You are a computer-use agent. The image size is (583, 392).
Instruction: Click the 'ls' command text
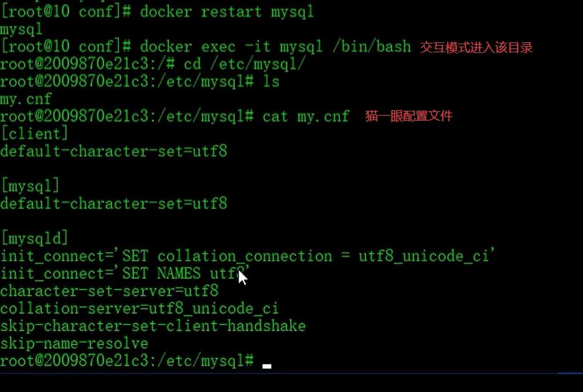(271, 82)
